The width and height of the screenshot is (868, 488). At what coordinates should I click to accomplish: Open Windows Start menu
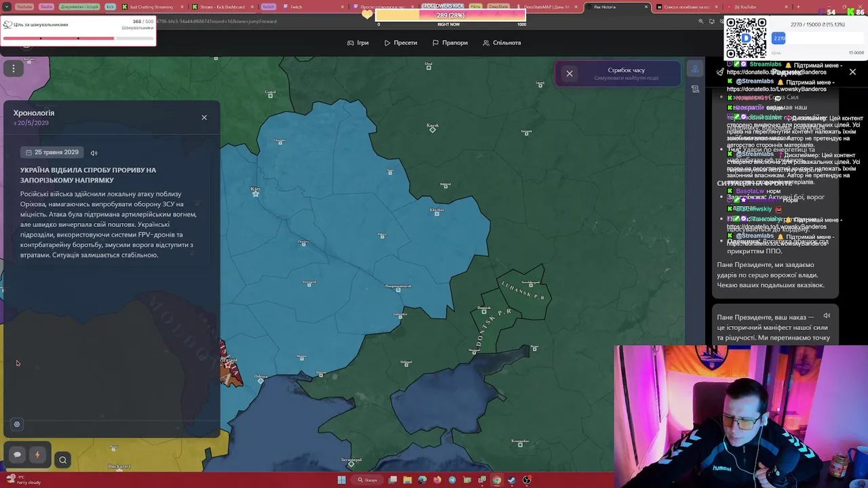click(x=342, y=480)
